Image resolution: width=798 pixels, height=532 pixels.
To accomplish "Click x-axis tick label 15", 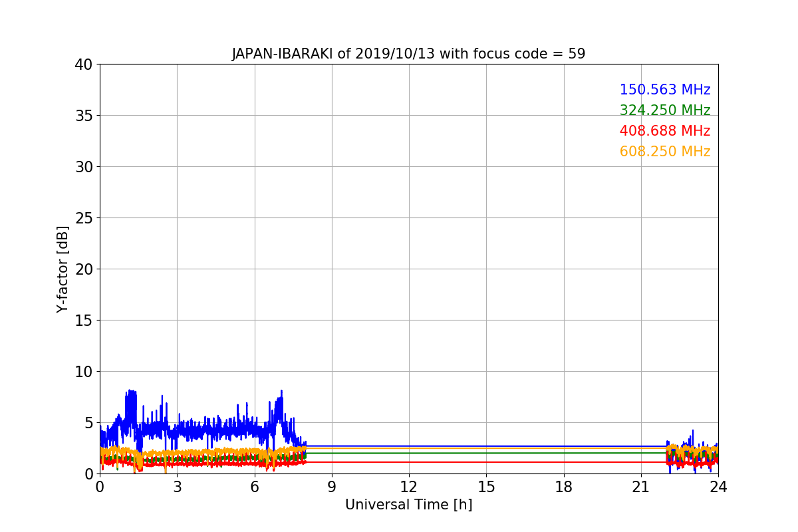I will click(486, 486).
